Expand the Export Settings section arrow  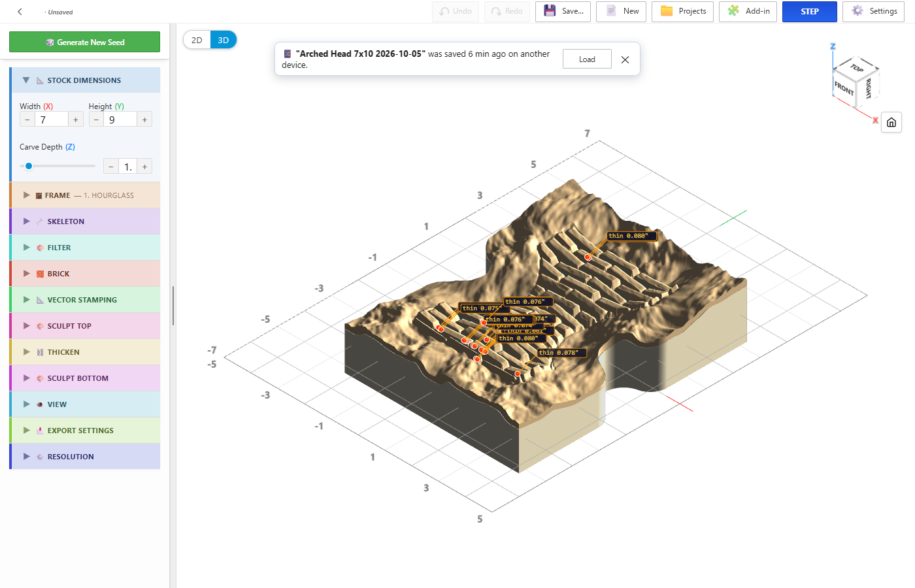coord(26,431)
